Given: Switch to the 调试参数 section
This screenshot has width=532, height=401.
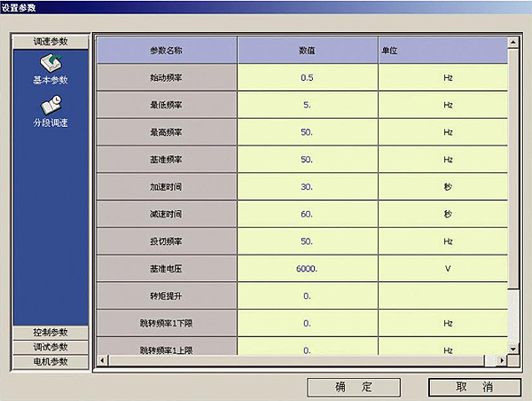Looking at the screenshot, I should 50,347.
